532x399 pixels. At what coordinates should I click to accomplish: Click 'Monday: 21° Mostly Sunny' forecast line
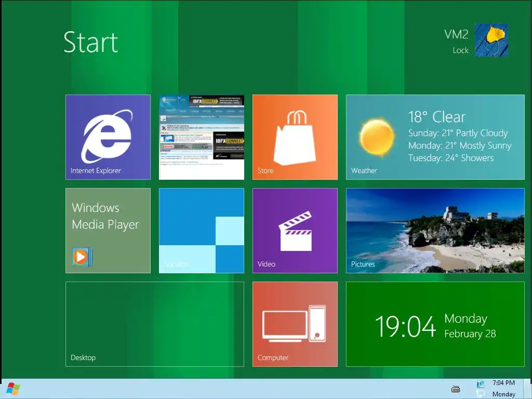460,145
